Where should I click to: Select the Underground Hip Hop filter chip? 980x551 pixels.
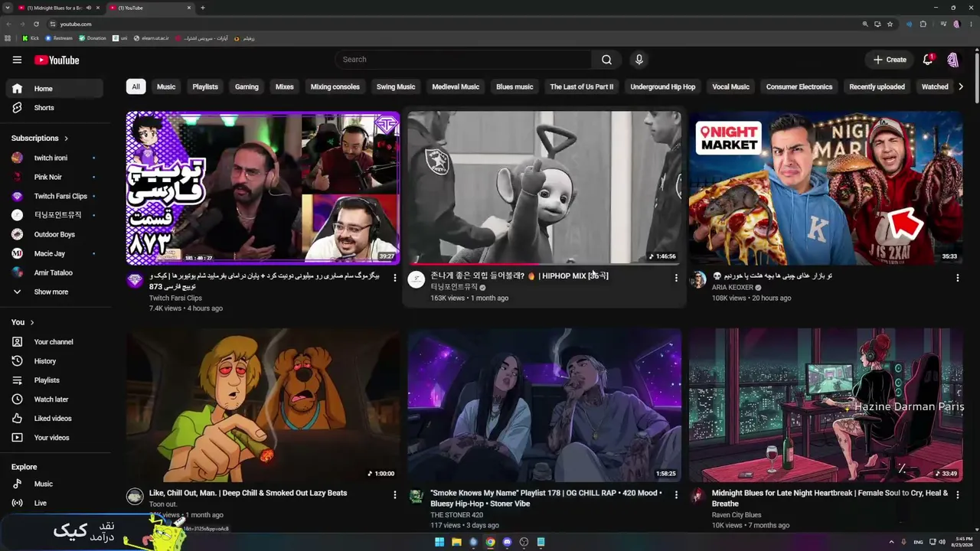click(663, 87)
